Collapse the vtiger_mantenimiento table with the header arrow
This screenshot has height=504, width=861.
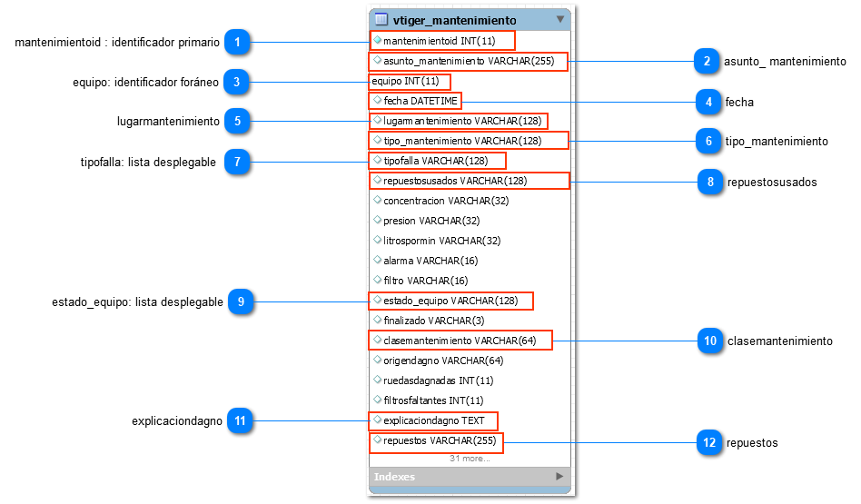click(x=560, y=19)
